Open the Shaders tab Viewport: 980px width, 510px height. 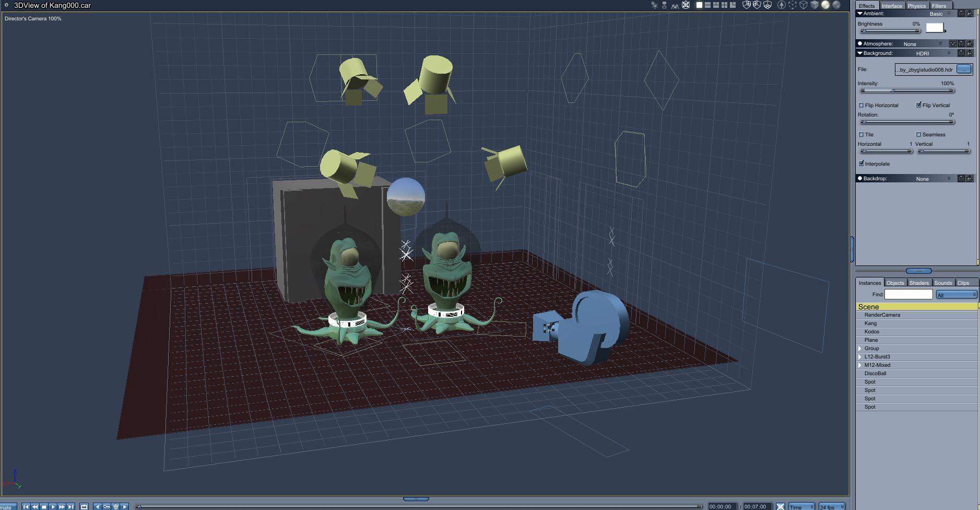tap(919, 283)
